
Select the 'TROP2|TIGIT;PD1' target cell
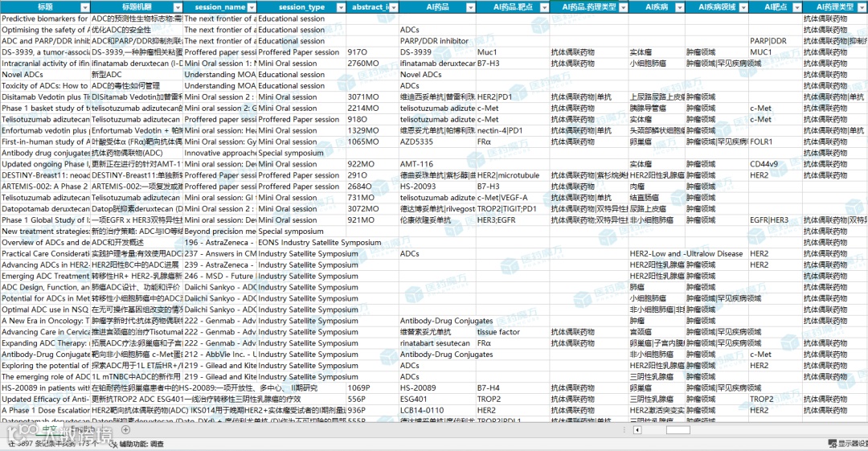[x=513, y=209]
